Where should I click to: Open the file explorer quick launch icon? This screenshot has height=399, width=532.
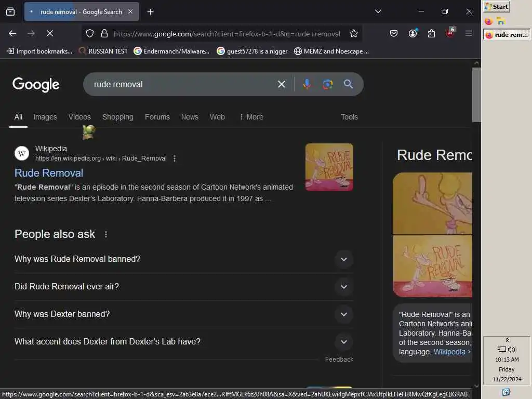click(x=500, y=21)
